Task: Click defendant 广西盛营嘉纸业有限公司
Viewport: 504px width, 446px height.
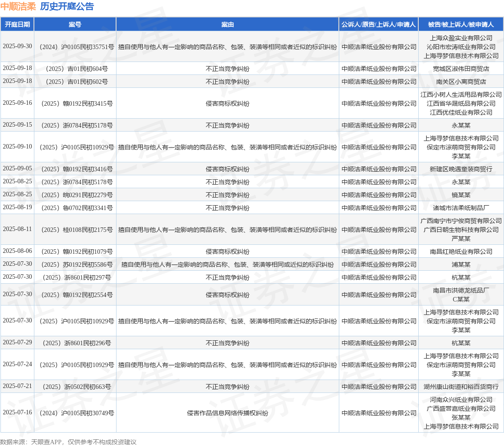Action: [x=461, y=409]
